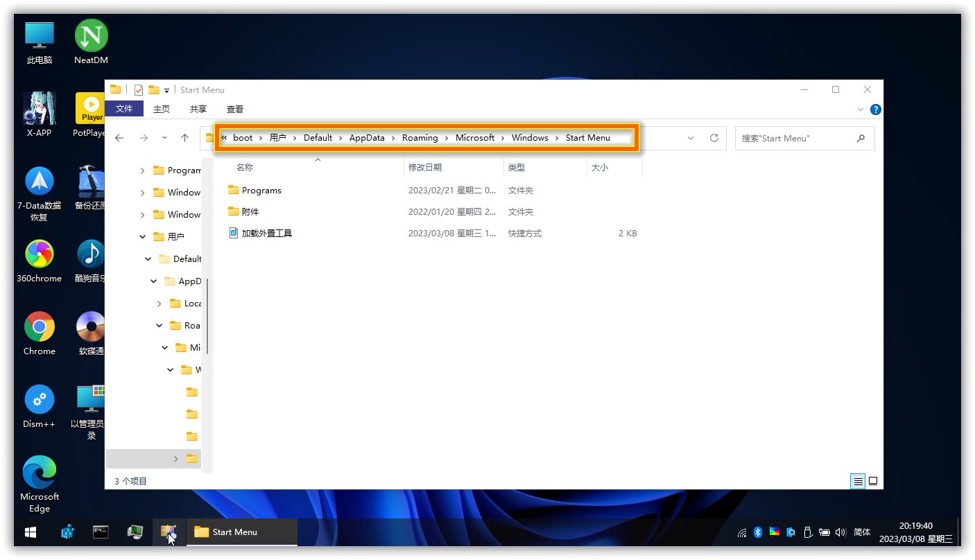
Task: Collapse the 用户 tree node
Action: 143,237
